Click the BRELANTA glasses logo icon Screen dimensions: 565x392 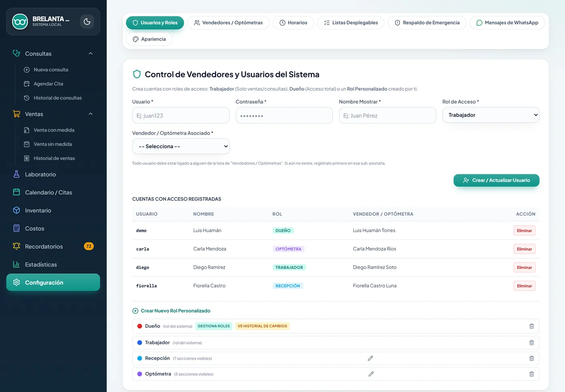click(20, 21)
